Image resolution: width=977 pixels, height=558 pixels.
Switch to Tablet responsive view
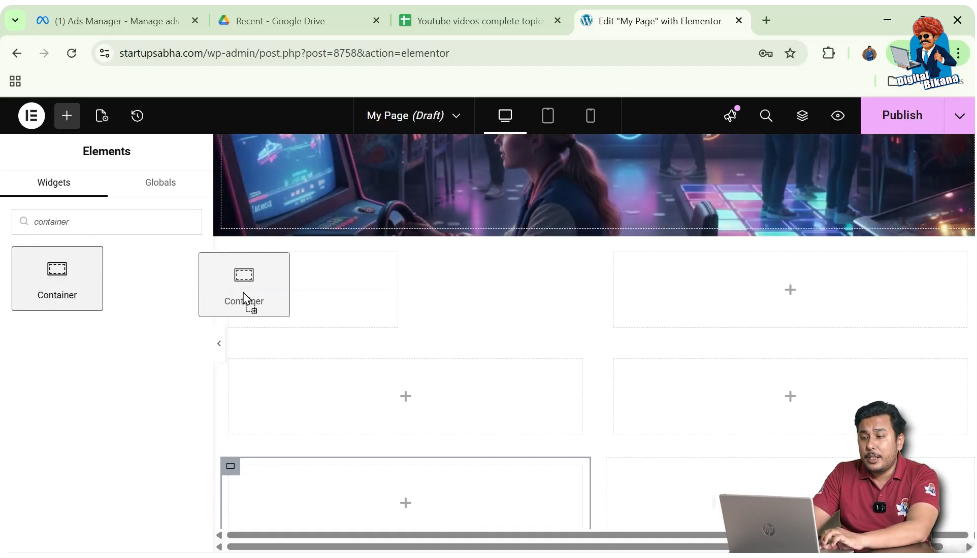548,116
